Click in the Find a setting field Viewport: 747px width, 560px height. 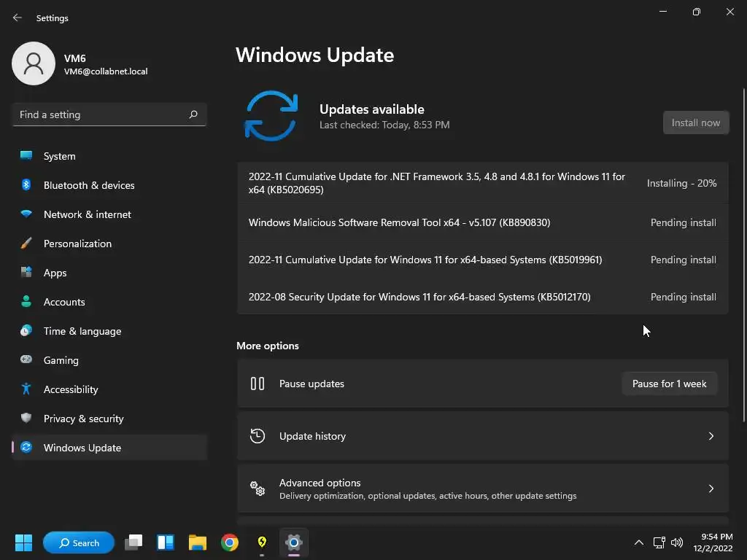pos(109,114)
